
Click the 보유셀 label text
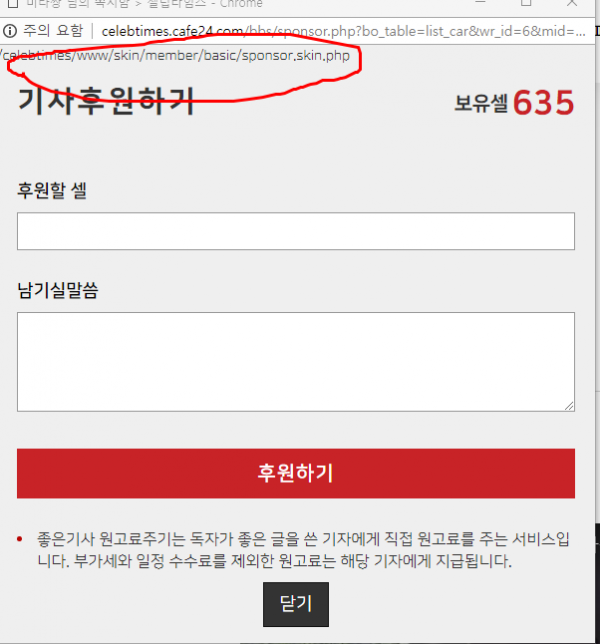pyautogui.click(x=481, y=103)
